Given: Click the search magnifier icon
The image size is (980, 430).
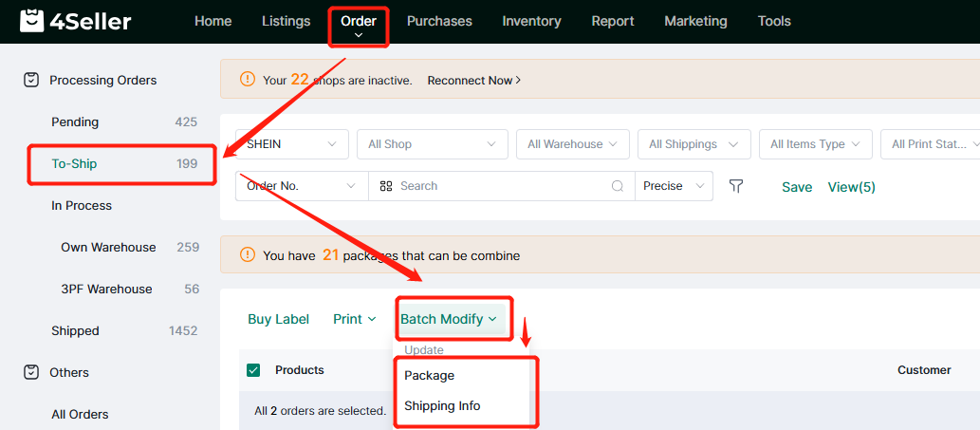Looking at the screenshot, I should pyautogui.click(x=618, y=186).
